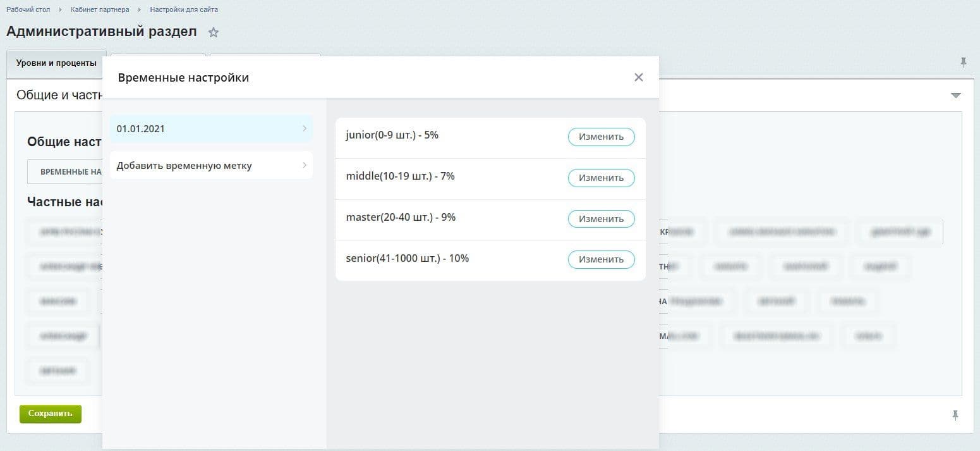Close the Временные настройки dialog
This screenshot has width=980, height=451.
[639, 77]
